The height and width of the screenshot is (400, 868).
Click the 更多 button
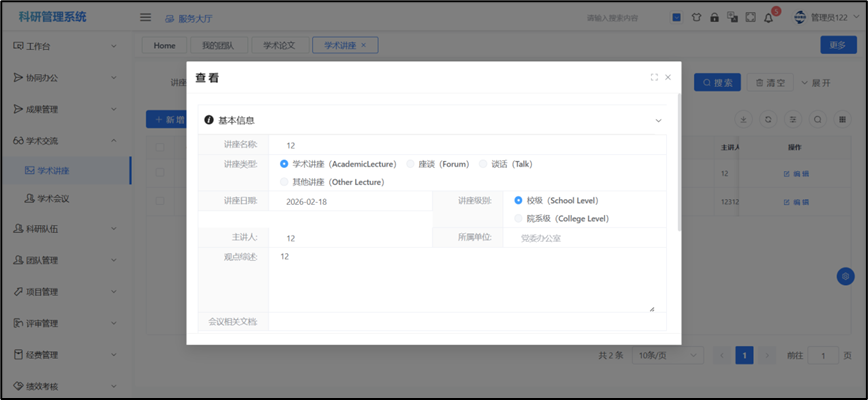tap(838, 45)
